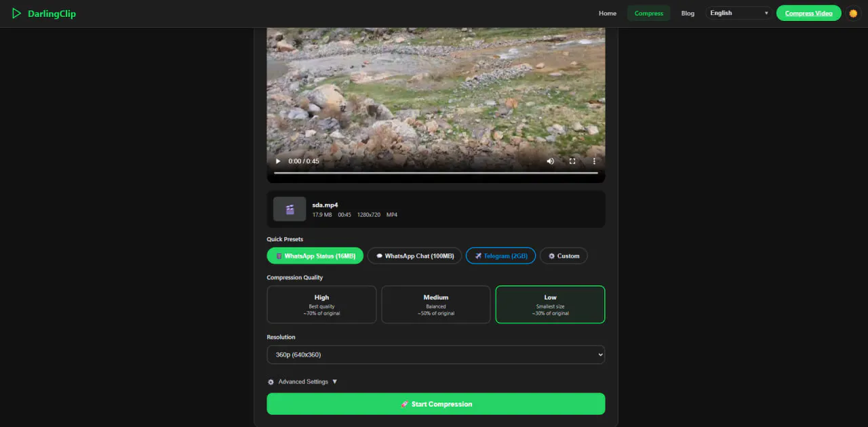Play the video preview
The image size is (868, 427).
pos(278,161)
